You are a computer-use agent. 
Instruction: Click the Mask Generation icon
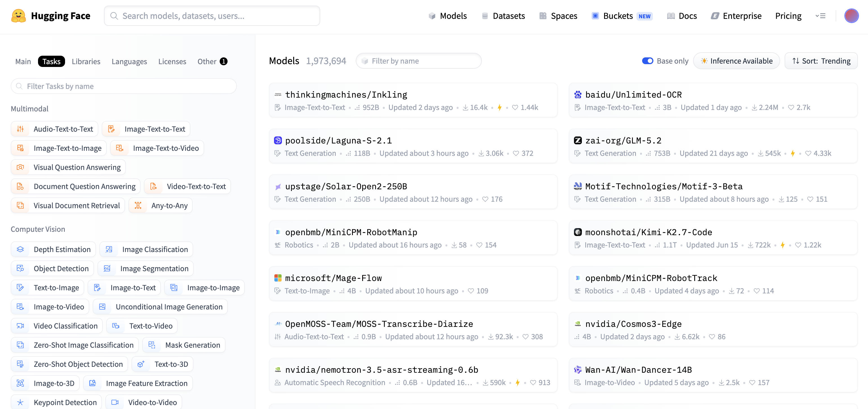point(152,345)
